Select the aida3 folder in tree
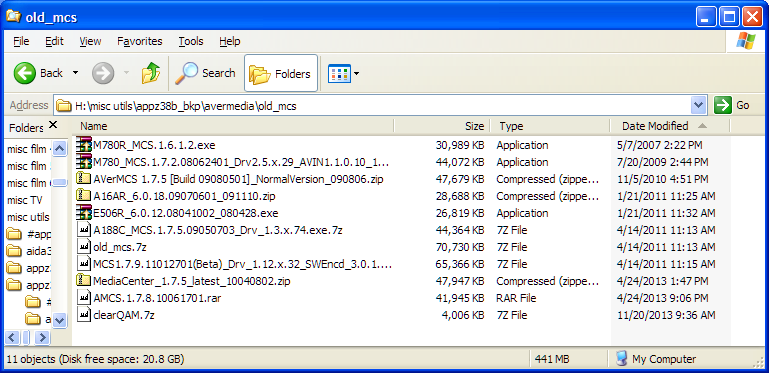Viewport: 769px width, 373px height. click(x=29, y=251)
